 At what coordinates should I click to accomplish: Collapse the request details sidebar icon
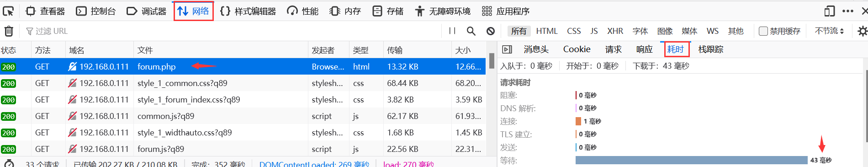(x=507, y=49)
